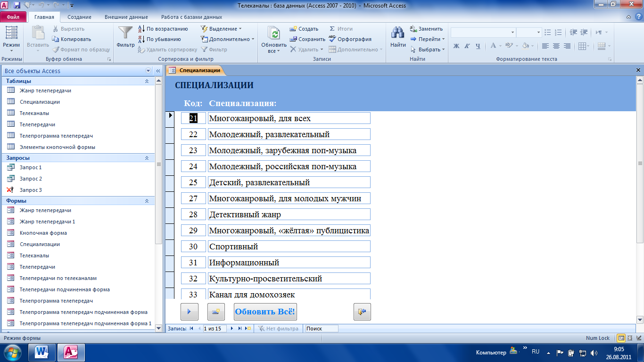644x362 pixels.
Task: Open the Выбрать dropdown
Action: [428, 49]
